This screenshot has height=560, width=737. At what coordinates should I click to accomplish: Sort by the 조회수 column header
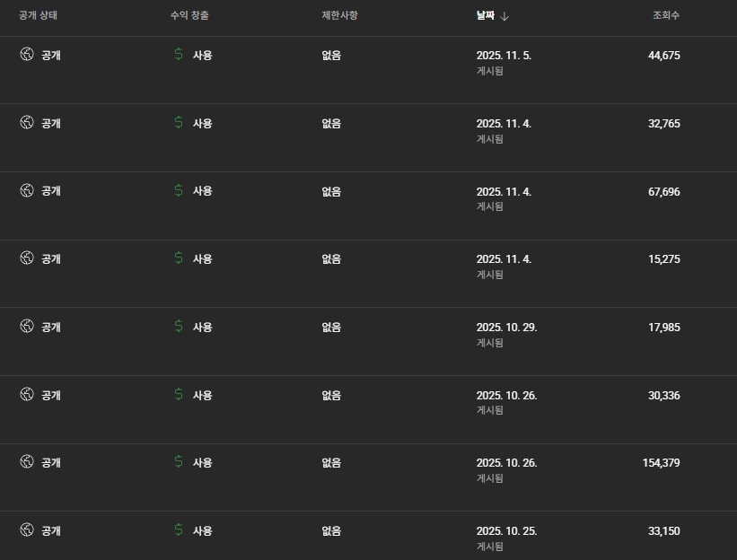coord(666,15)
